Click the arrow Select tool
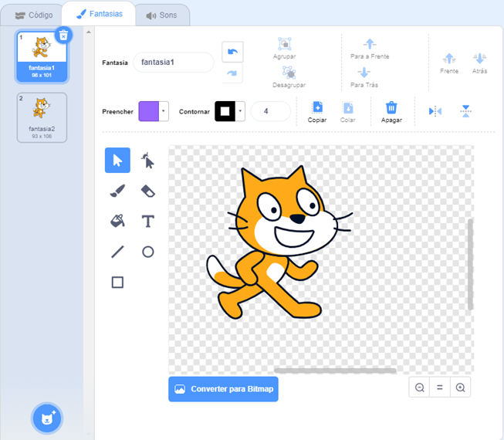504x440 pixels. coord(117,161)
